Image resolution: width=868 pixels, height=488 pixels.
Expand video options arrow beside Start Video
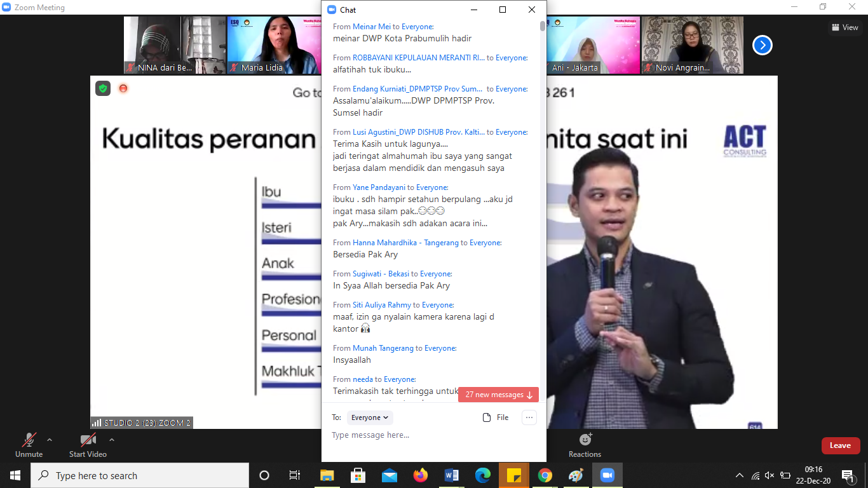pos(112,440)
